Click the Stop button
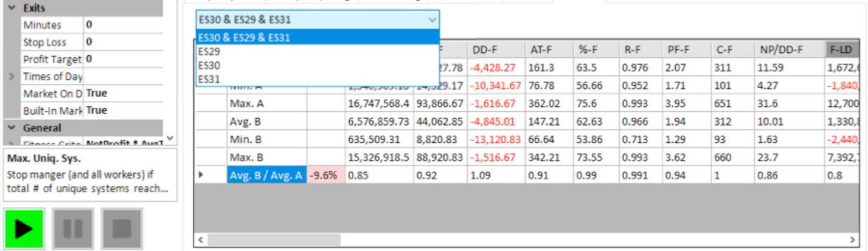The image size is (868, 251). coord(122,229)
